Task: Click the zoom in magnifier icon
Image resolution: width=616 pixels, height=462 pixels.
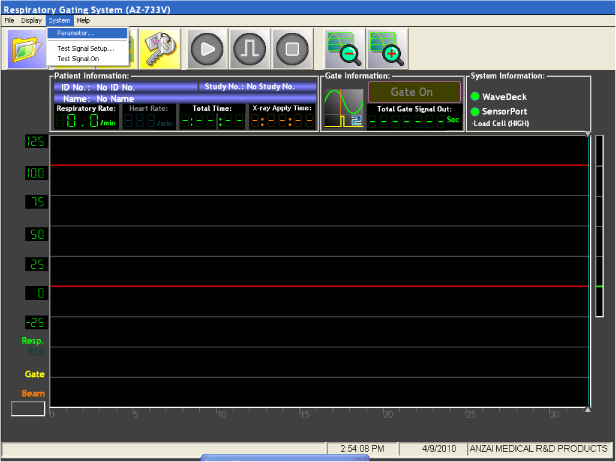Action: tap(385, 47)
